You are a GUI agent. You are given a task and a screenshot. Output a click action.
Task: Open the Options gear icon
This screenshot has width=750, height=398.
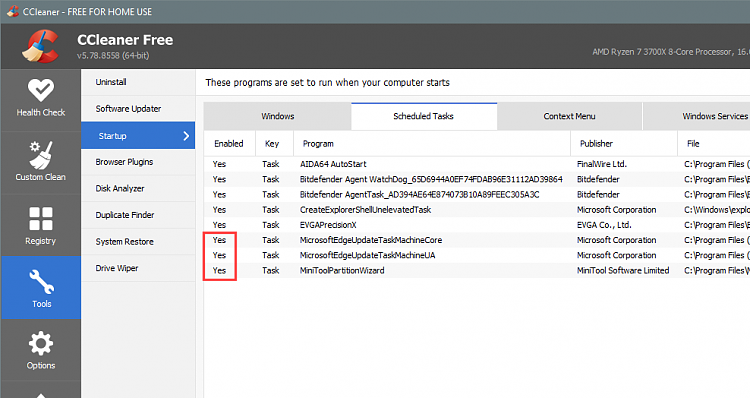click(41, 343)
